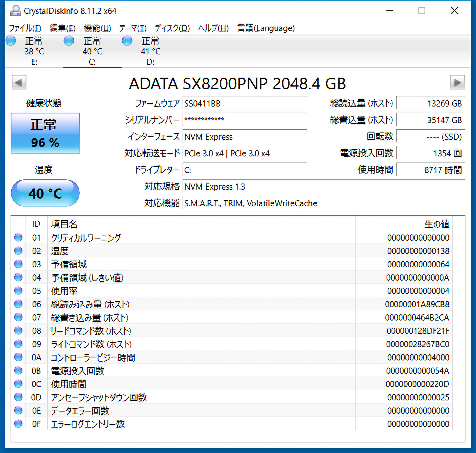Viewport: 476px width, 453px height.
Task: Open the ファイル(F) menu
Action: tap(25, 28)
